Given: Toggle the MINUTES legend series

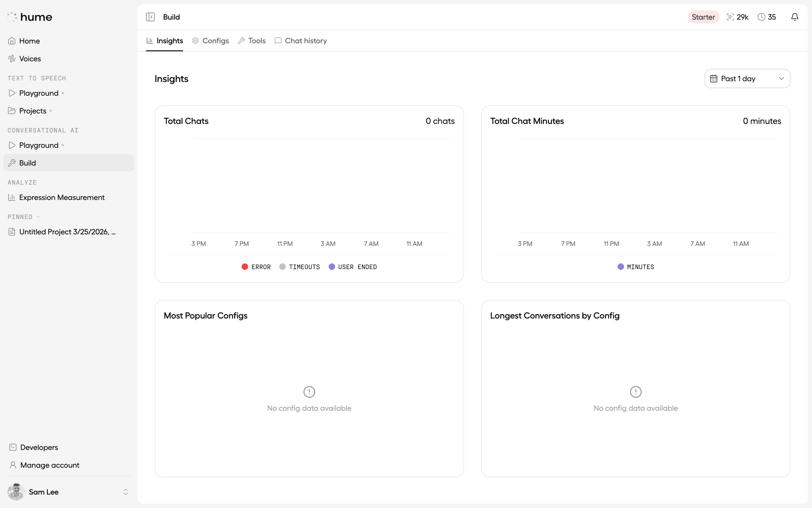Looking at the screenshot, I should pyautogui.click(x=636, y=267).
